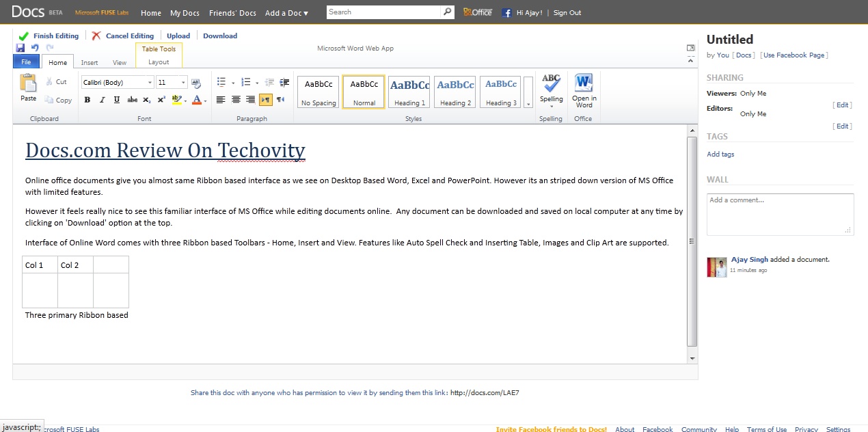868x432 pixels.
Task: Click Finish Editing with green checkmark
Action: [49, 36]
